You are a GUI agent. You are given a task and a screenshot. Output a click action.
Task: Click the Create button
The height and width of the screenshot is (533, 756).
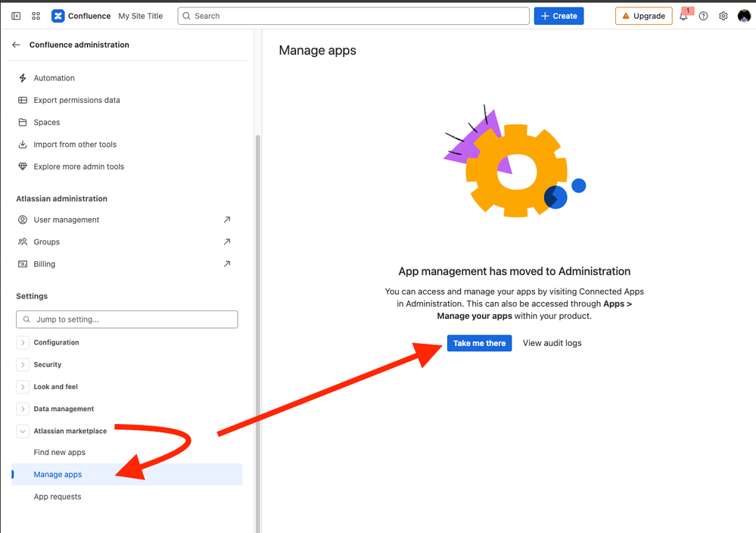click(x=558, y=16)
